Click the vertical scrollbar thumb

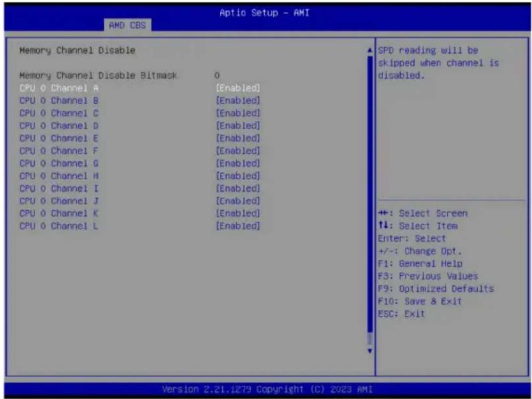(370, 194)
